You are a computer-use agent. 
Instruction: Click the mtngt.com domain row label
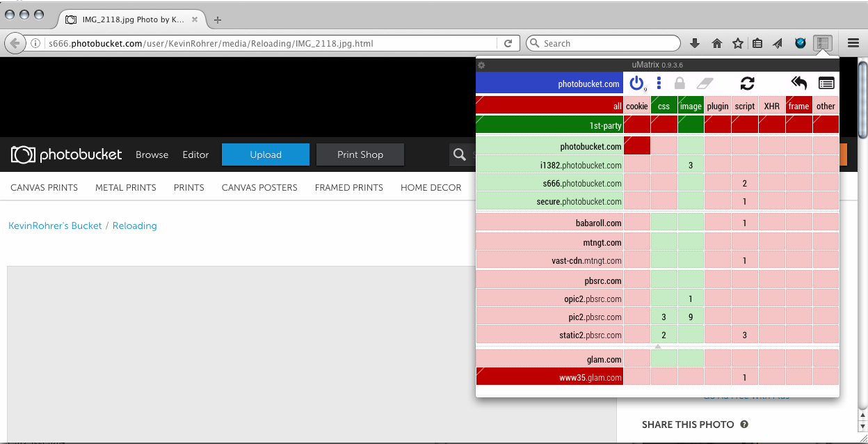tap(549, 242)
